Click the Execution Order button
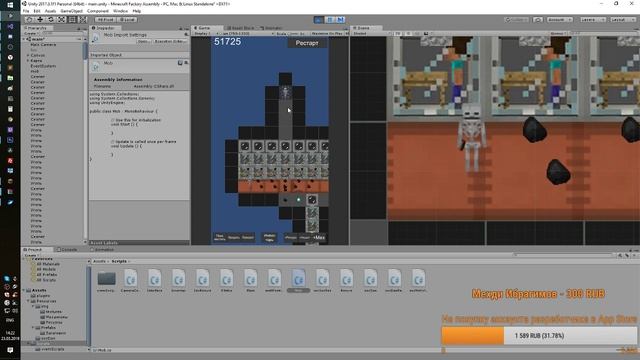 click(x=170, y=41)
